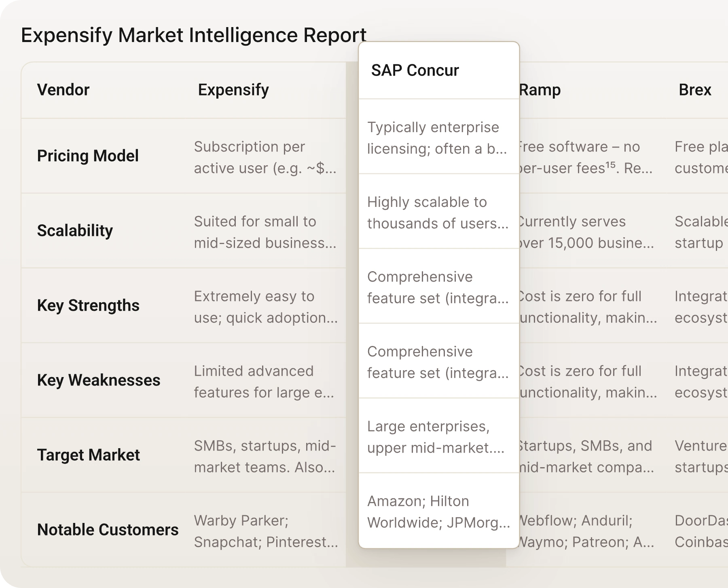
Task: Select the SAP Concur popup card title
Action: (x=415, y=70)
